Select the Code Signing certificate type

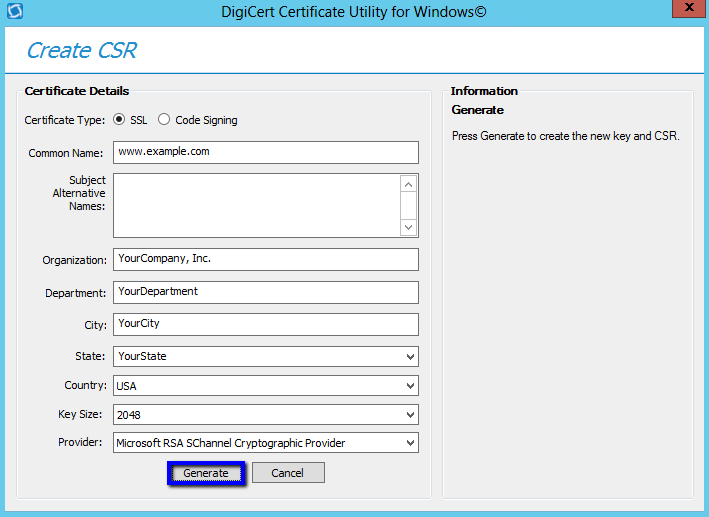pyautogui.click(x=164, y=120)
